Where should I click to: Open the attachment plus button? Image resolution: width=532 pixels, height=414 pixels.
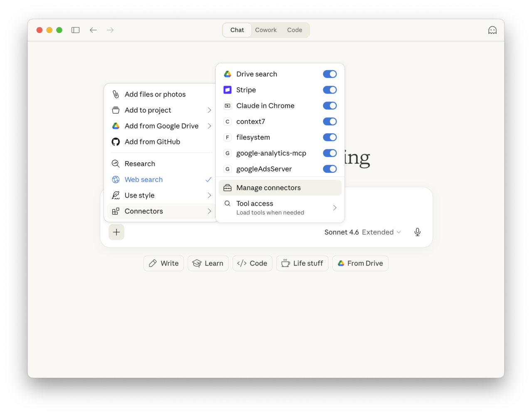click(116, 232)
